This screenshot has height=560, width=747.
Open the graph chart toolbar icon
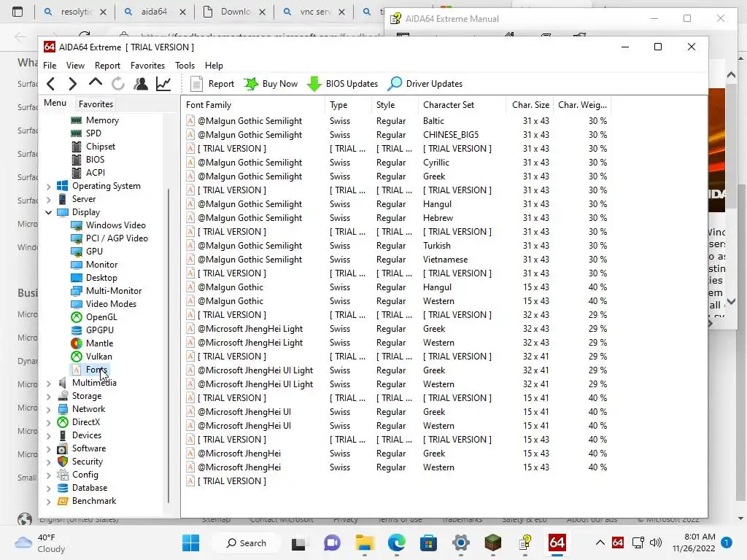pos(163,84)
